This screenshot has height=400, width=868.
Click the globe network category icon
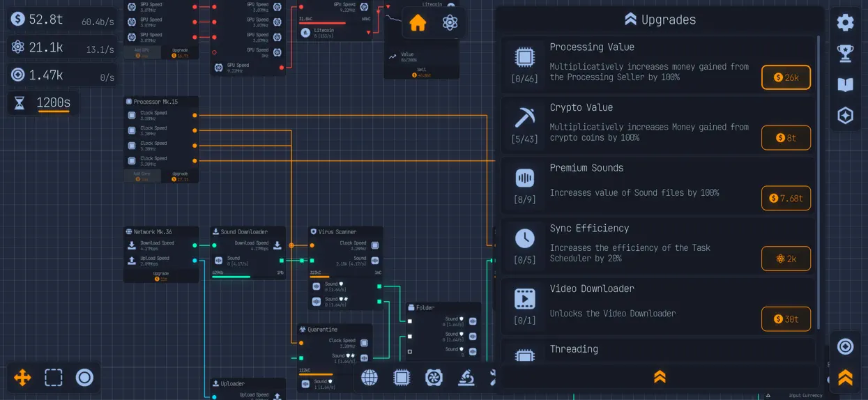pyautogui.click(x=370, y=378)
